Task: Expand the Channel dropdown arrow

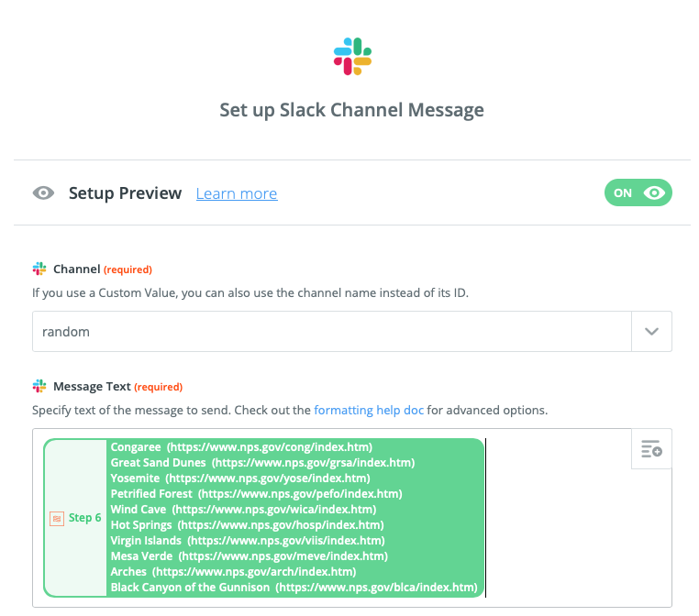Action: pyautogui.click(x=651, y=332)
